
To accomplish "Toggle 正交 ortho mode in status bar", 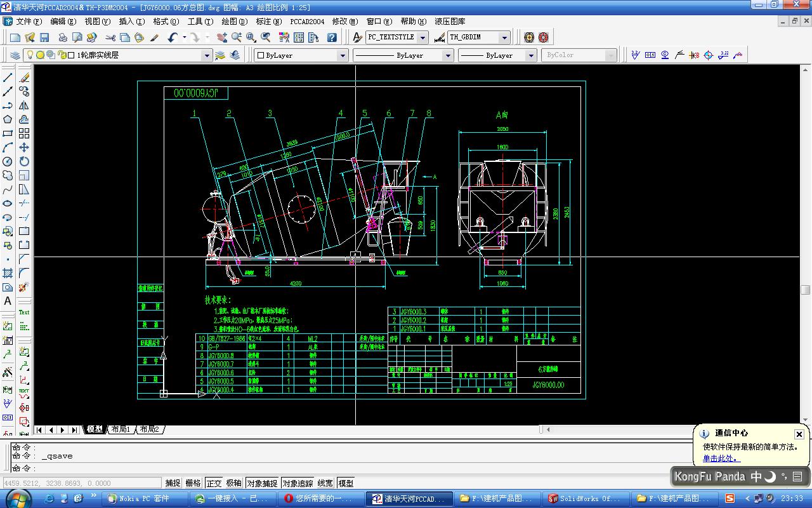I will point(214,483).
